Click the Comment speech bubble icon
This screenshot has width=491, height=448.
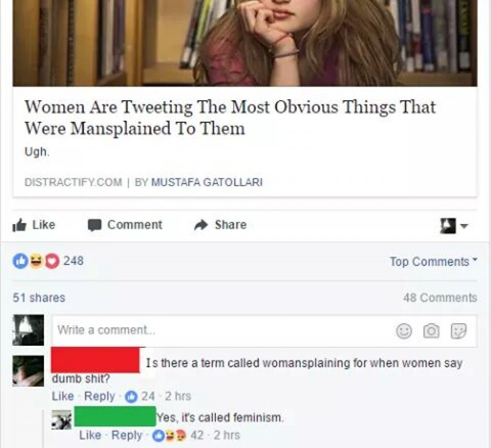point(94,225)
